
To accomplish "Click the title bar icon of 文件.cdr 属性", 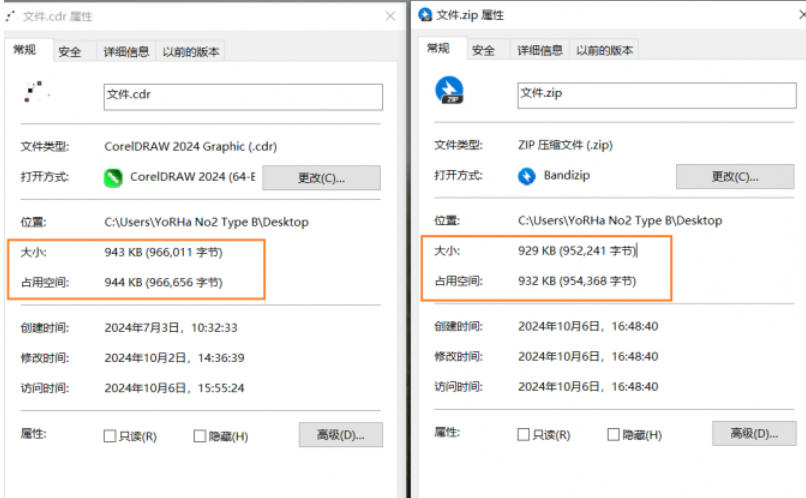I will (11, 16).
